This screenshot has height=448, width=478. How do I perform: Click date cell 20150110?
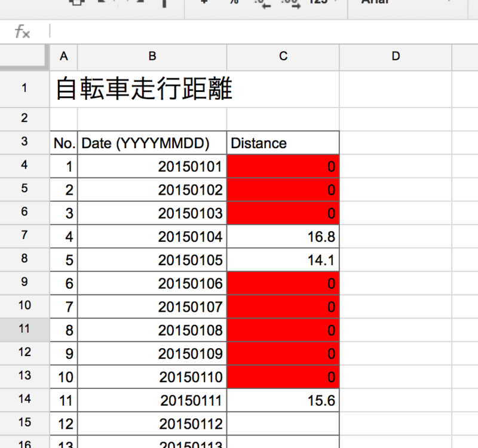(152, 377)
